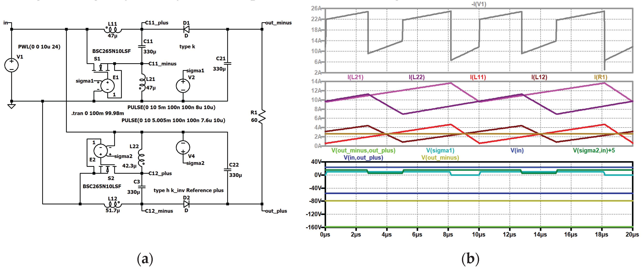Click the V1 voltage source symbol
644x271 pixels.
[x=11, y=65]
